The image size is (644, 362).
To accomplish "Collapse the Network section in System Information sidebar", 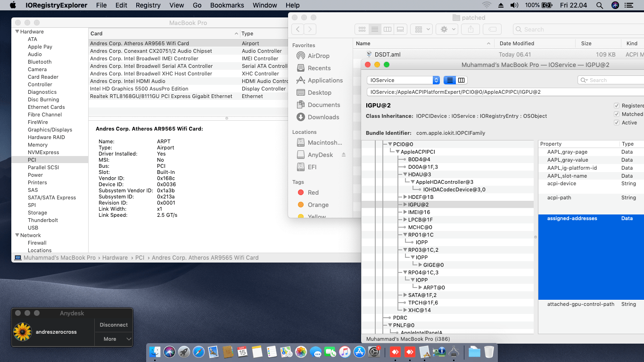I will tap(17, 235).
